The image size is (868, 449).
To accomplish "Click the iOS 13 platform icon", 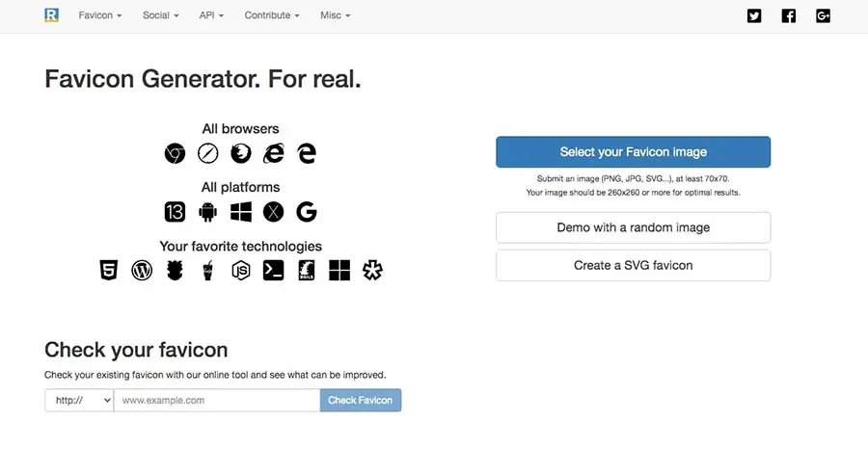I will tap(175, 212).
